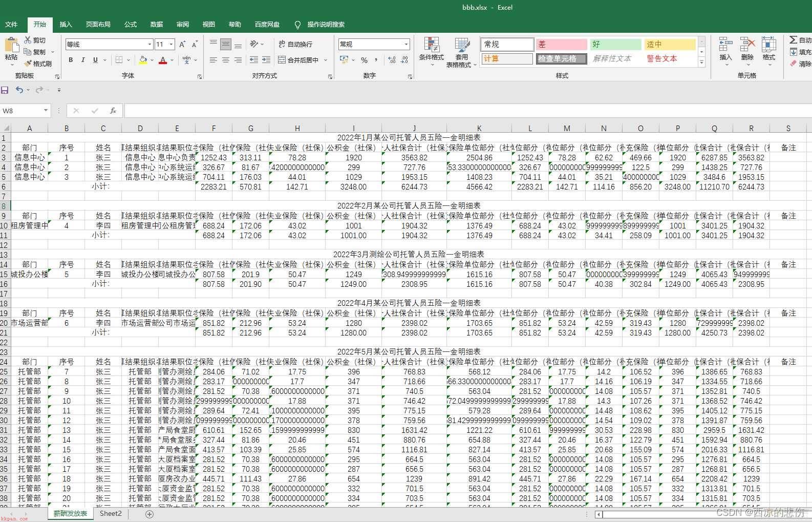This screenshot has width=812, height=522.
Task: Switch to the Sheet2 worksheet tab
Action: point(111,513)
